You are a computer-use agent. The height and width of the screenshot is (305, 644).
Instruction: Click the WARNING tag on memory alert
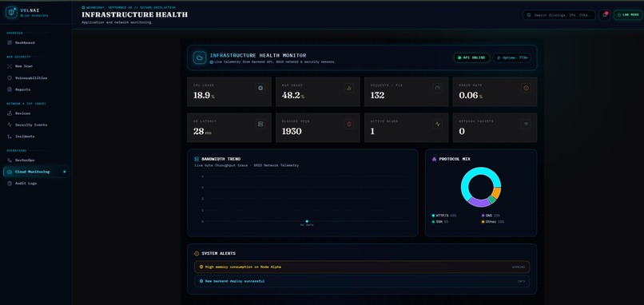(519, 267)
